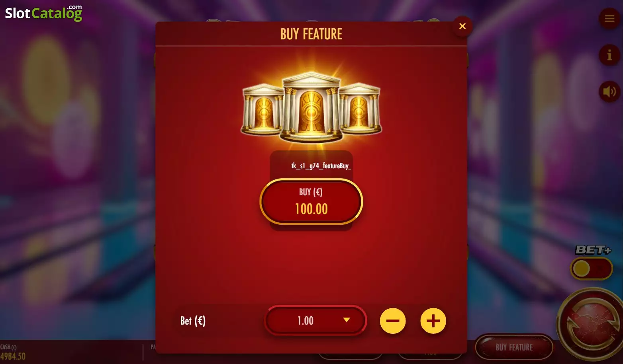The height and width of the screenshot is (364, 623).
Task: Click the Buy Feature button at bottom right
Action: [x=514, y=347]
